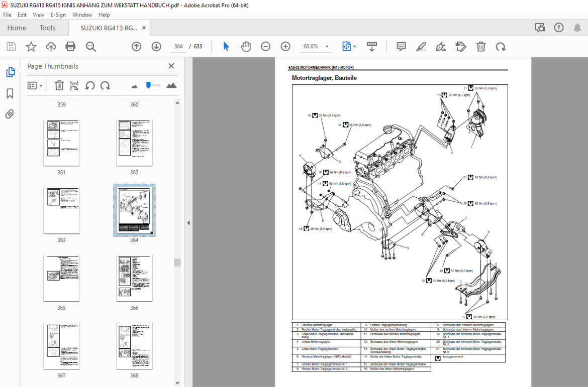
Task: Switch to the Tools tab
Action: click(x=48, y=28)
